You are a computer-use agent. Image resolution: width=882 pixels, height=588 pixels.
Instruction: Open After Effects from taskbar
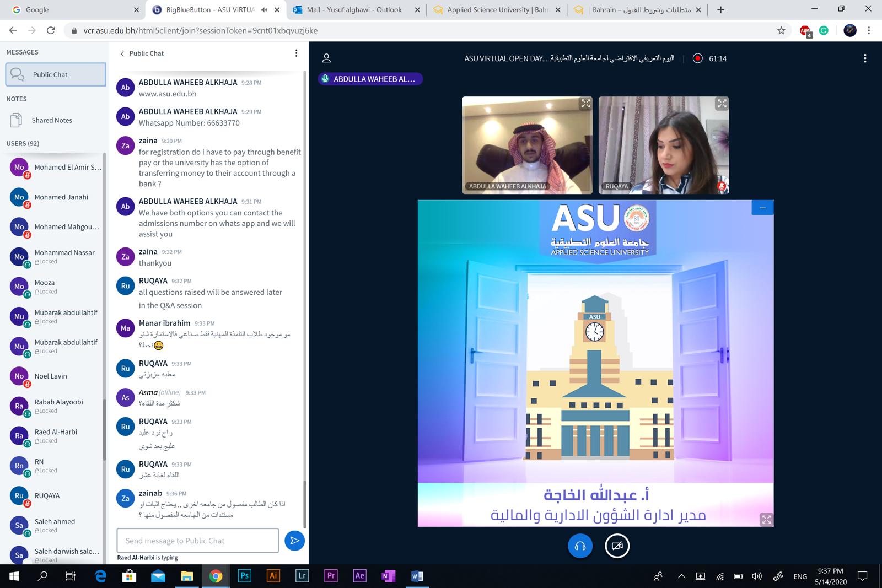point(359,576)
